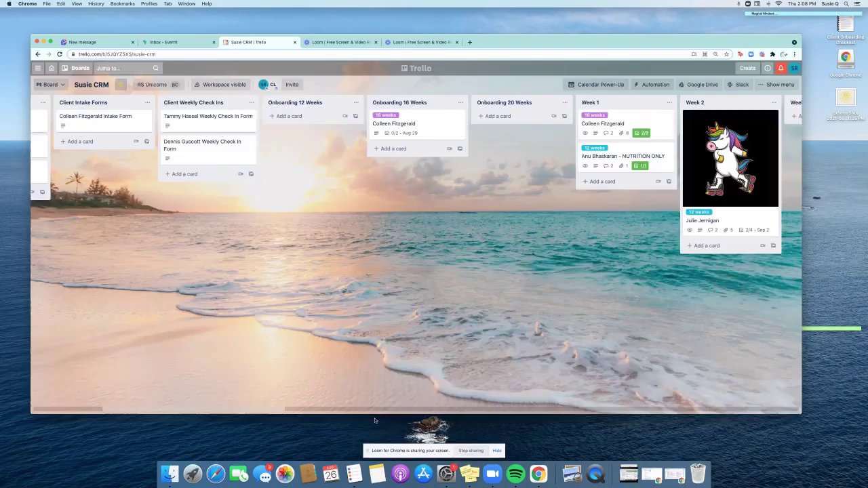Click the Jump to search field

point(127,68)
